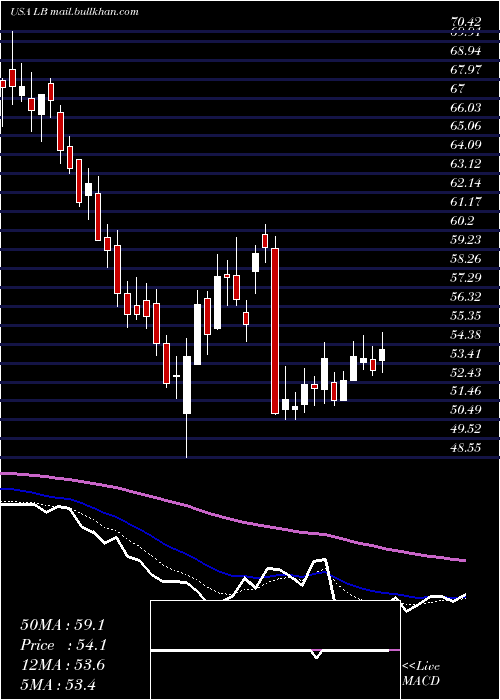The image size is (500, 700).
Task: Click the <<Live MACD label
Action: [x=421, y=673]
